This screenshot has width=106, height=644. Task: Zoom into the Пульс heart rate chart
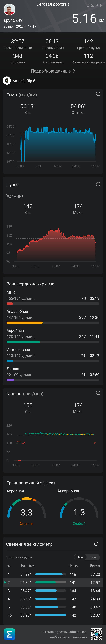(98, 184)
